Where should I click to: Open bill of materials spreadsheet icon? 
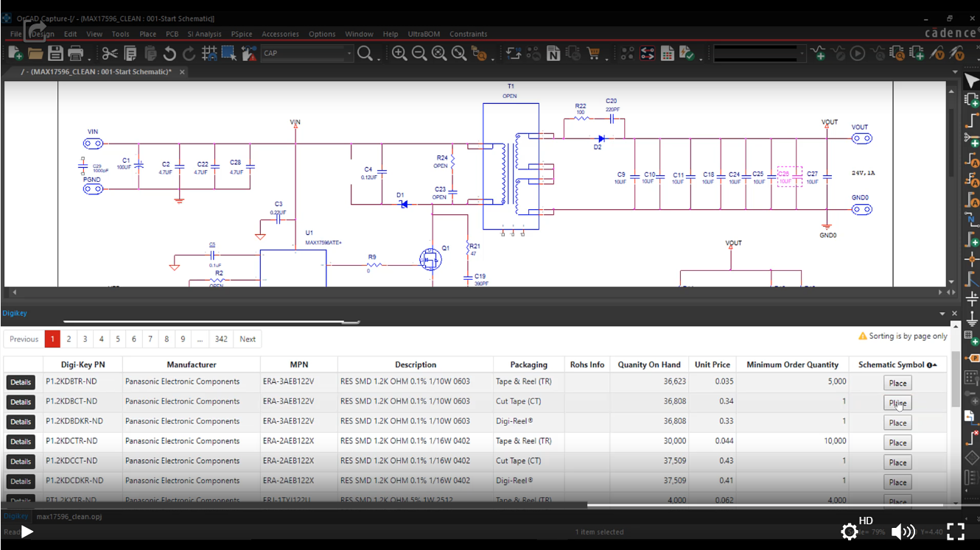pyautogui.click(x=668, y=53)
